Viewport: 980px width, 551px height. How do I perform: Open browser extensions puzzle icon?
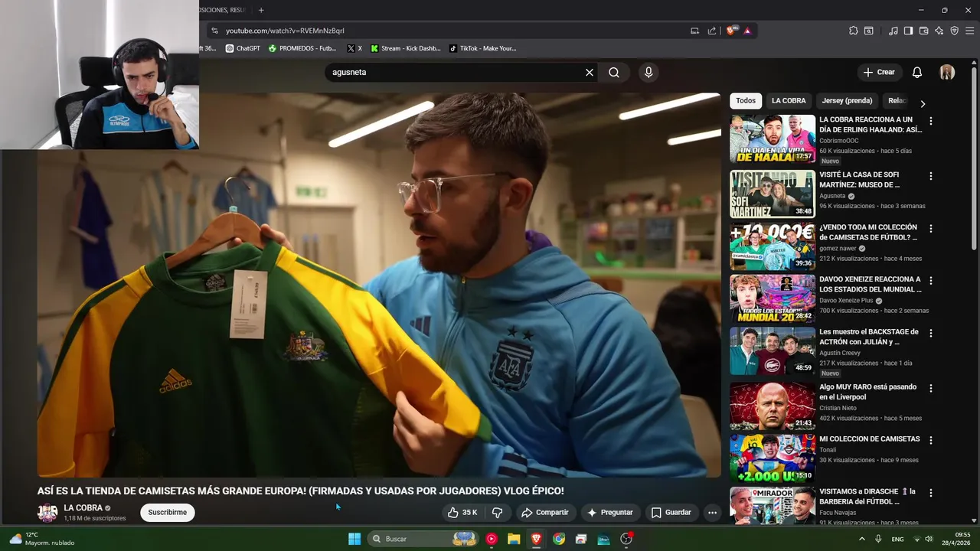[853, 31]
